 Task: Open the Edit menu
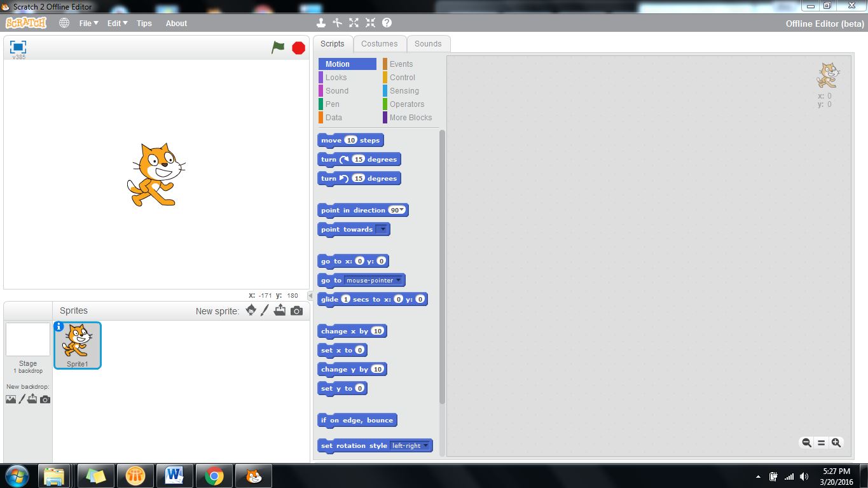(x=117, y=23)
